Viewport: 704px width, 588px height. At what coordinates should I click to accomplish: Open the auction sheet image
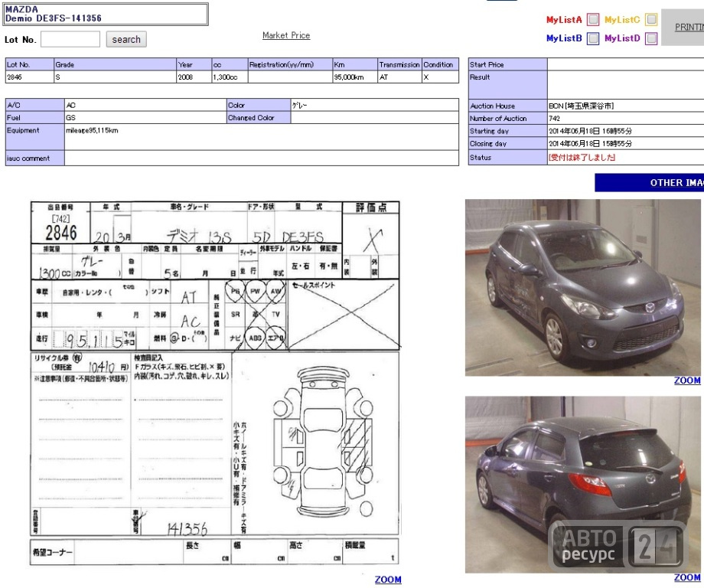pyautogui.click(x=214, y=383)
